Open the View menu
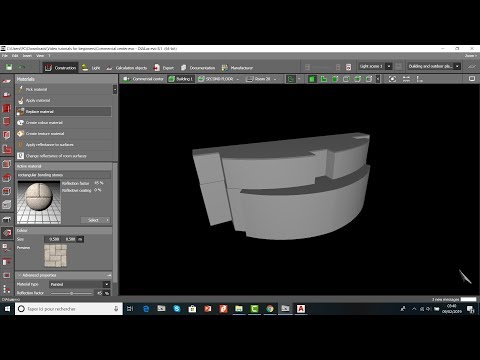 point(40,56)
